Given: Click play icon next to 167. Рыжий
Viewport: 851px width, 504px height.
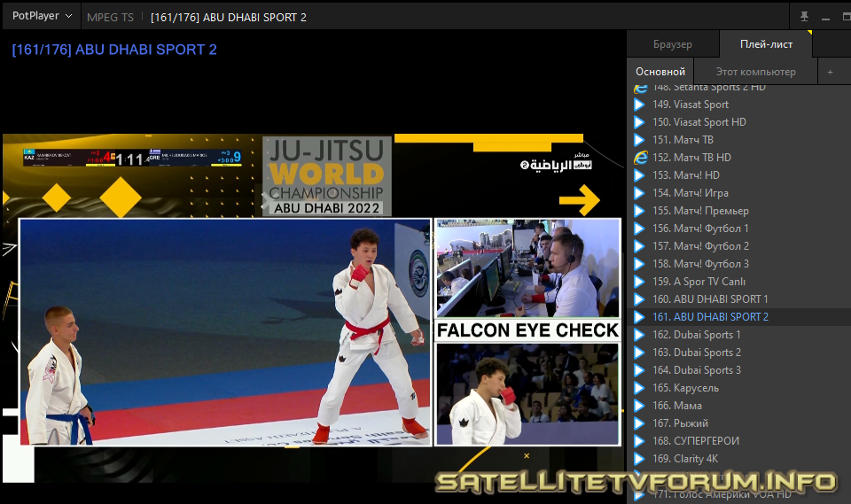Looking at the screenshot, I should point(639,423).
